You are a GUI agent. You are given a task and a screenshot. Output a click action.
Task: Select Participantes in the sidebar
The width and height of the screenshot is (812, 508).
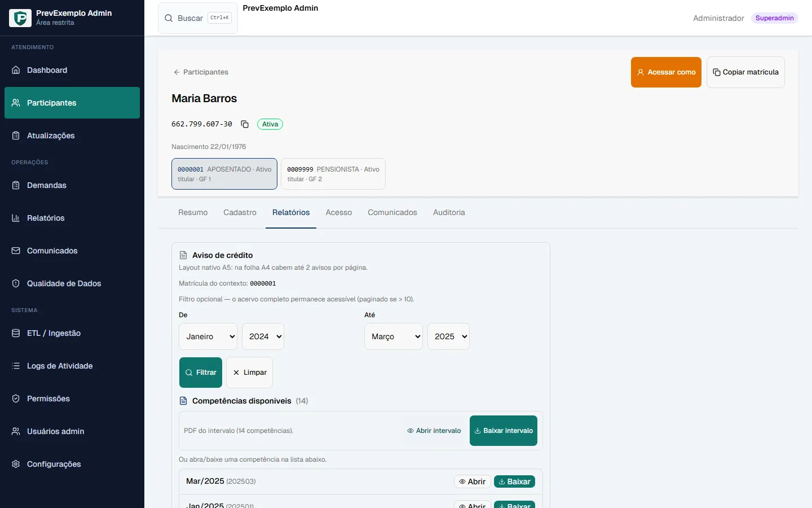[x=72, y=103]
